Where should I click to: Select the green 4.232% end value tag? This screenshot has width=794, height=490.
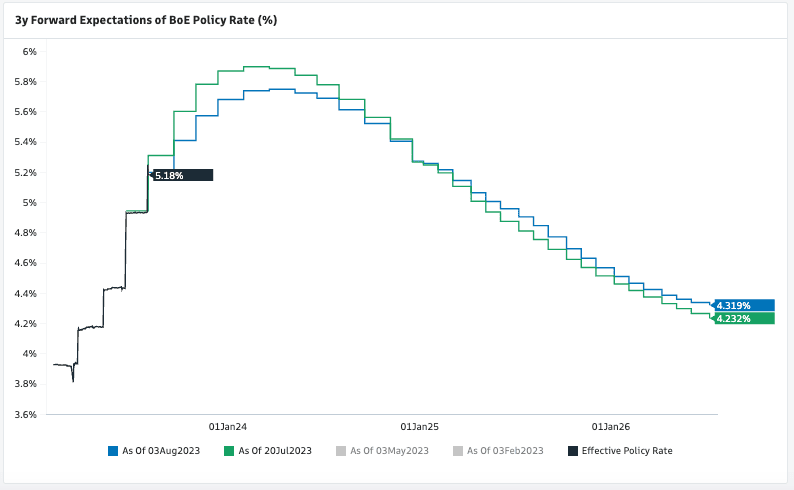coord(745,319)
